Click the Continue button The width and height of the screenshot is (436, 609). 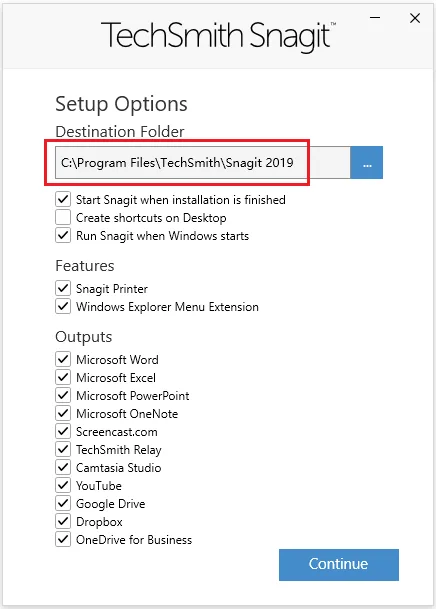click(x=339, y=564)
